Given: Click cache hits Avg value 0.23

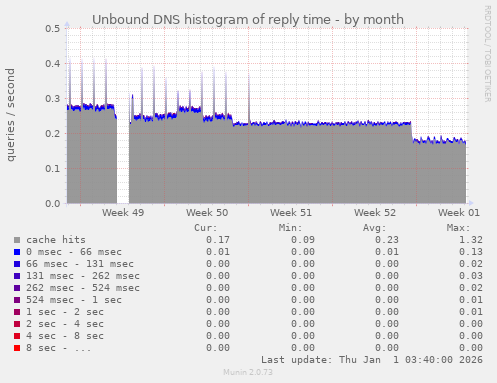Looking at the screenshot, I should (x=387, y=240).
